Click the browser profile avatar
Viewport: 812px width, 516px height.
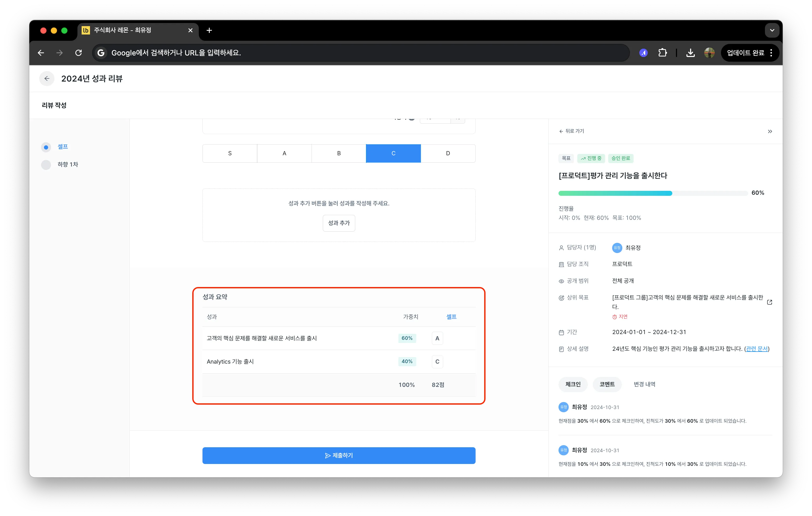(709, 53)
